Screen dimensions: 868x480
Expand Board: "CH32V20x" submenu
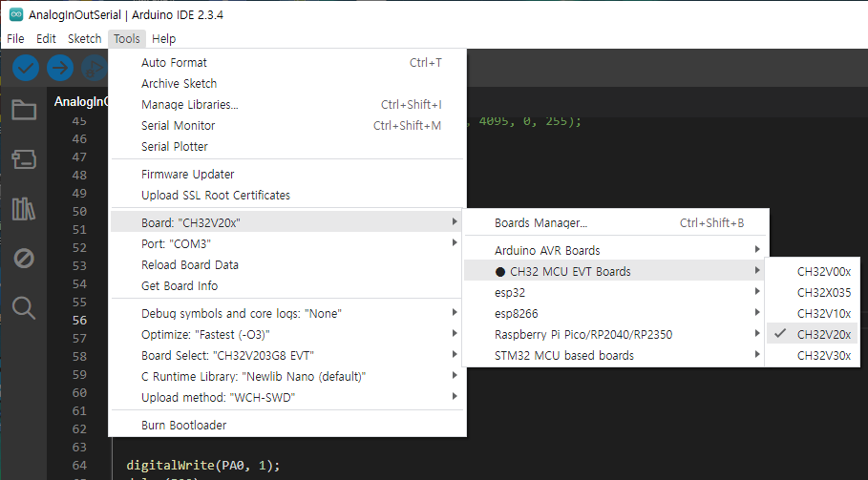coord(287,223)
